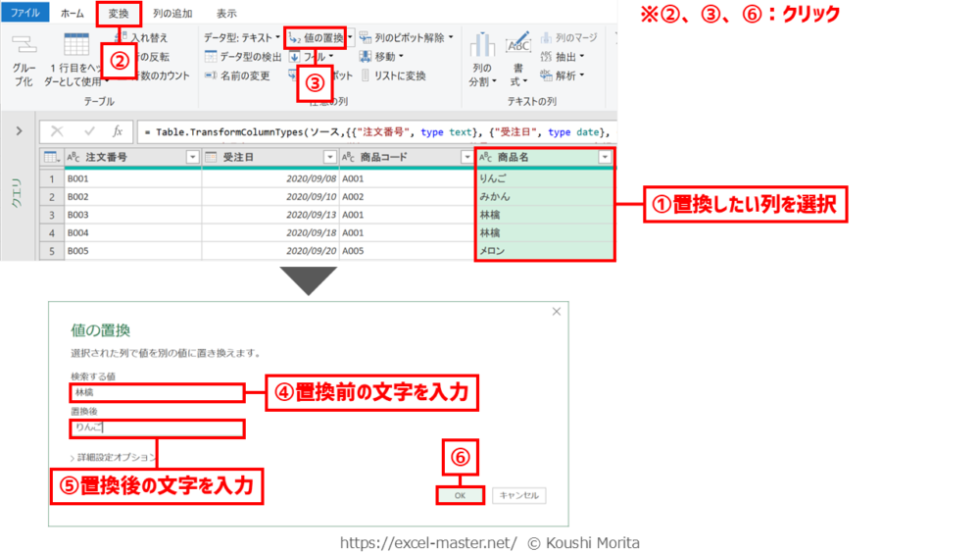Expand 詳細設定オプション in the dialog
Image resolution: width=980 pixels, height=552 pixels.
point(115,457)
